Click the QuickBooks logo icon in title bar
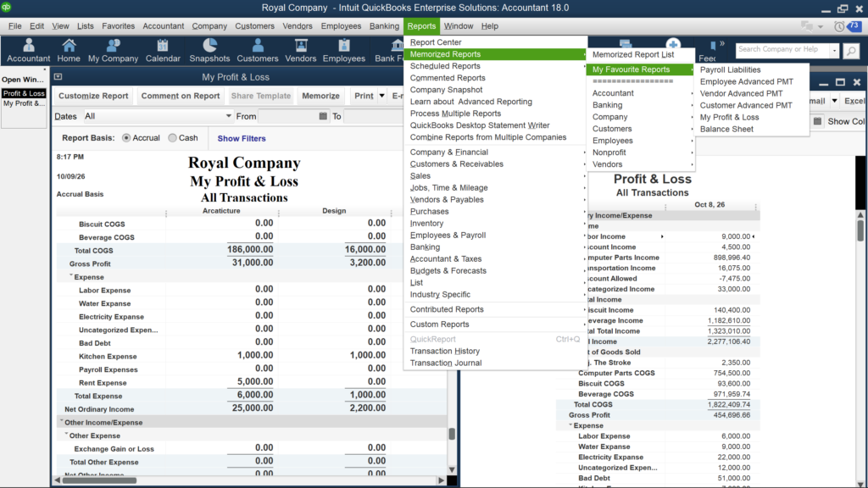Image resolution: width=868 pixels, height=488 pixels. (6, 7)
